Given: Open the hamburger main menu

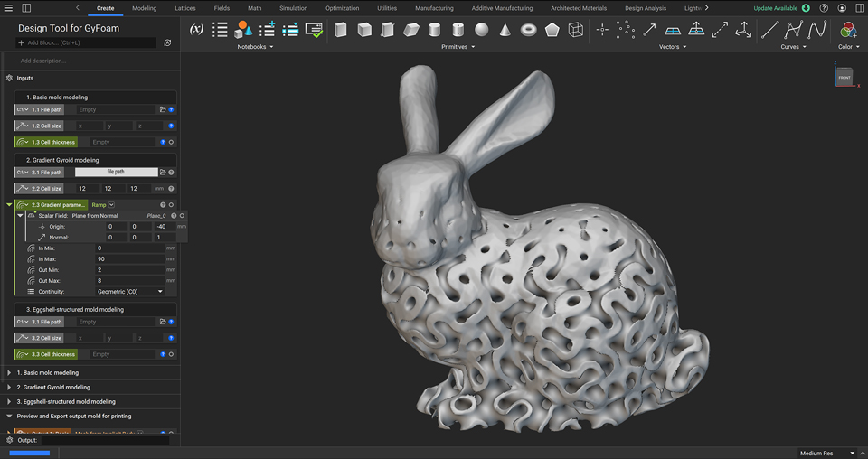Looking at the screenshot, I should 8,8.
